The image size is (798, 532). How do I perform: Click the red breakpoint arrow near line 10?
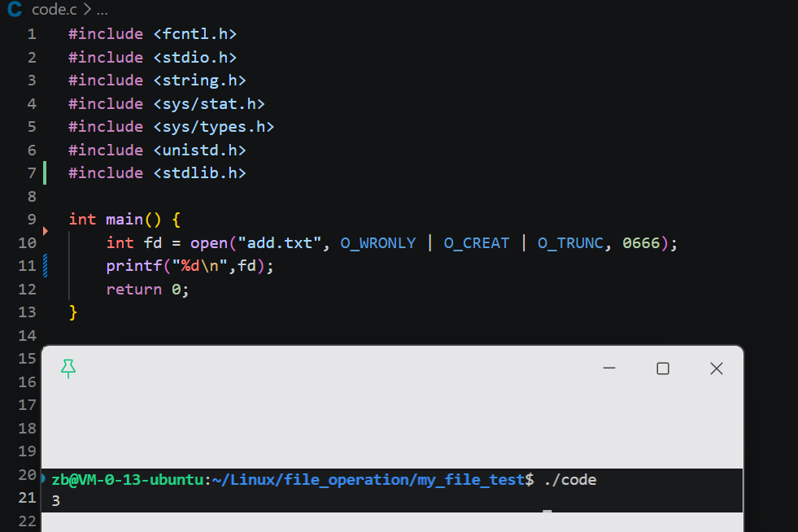pyautogui.click(x=46, y=231)
